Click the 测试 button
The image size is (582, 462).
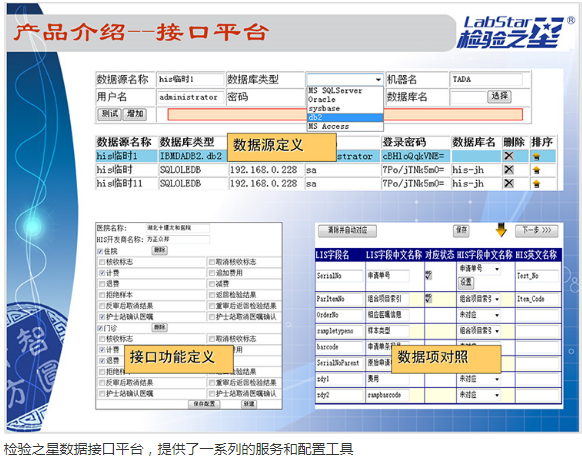(x=109, y=114)
